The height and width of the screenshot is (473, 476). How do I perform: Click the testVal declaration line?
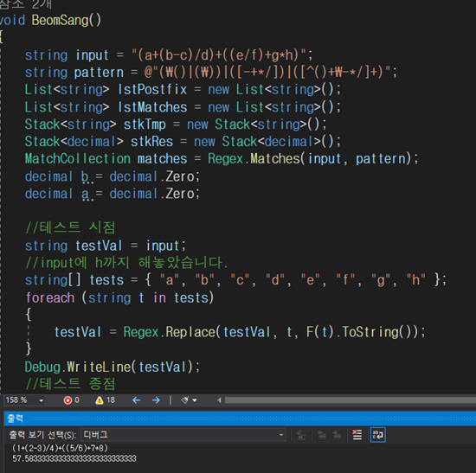pos(105,246)
